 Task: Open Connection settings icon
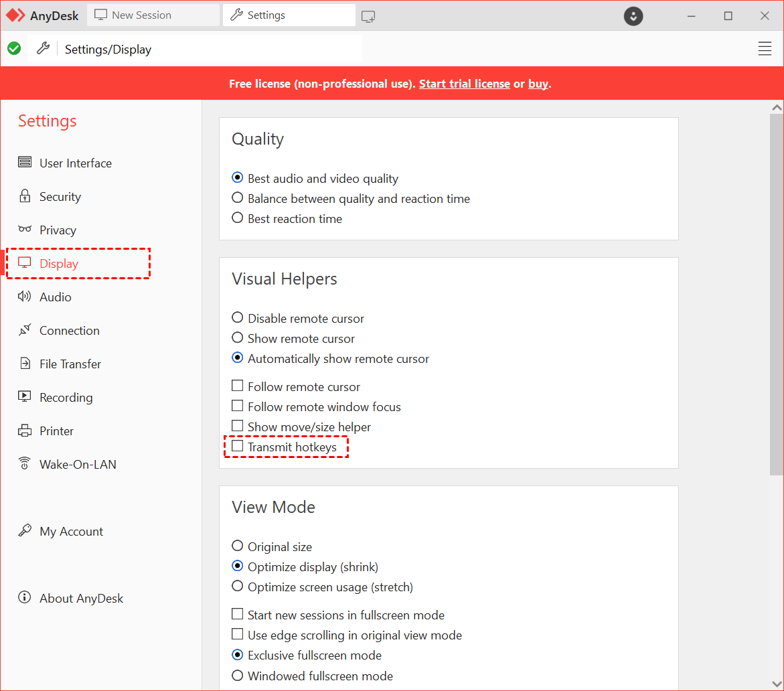point(25,330)
